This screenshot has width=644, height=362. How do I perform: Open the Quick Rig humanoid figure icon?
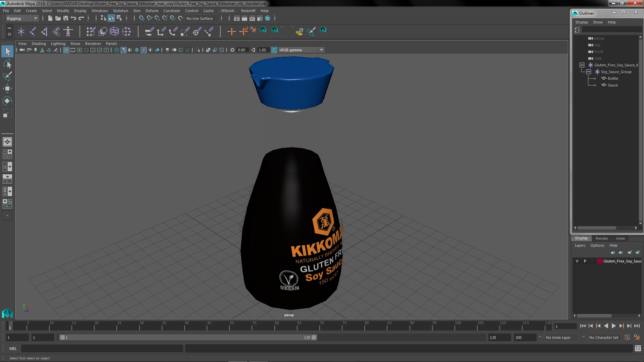pyautogui.click(x=68, y=32)
